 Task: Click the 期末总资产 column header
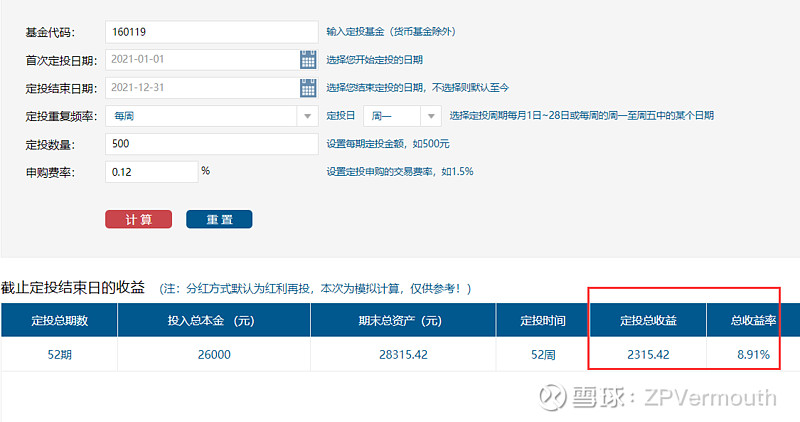[404, 321]
